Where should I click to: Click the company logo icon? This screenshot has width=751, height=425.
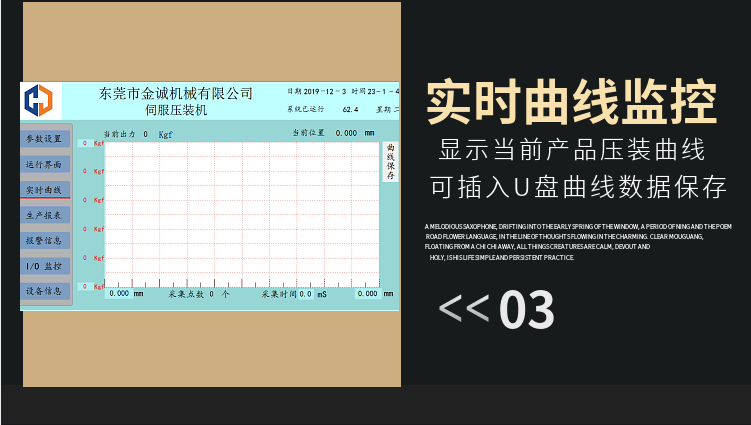(x=41, y=99)
